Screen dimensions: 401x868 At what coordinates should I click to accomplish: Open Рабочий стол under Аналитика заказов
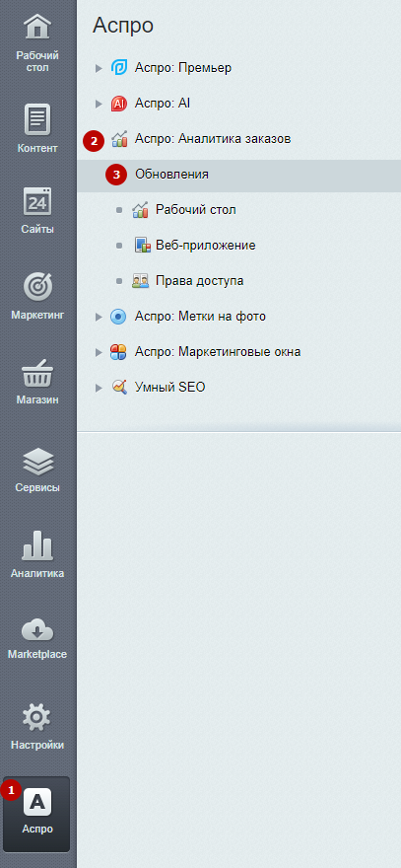(196, 210)
